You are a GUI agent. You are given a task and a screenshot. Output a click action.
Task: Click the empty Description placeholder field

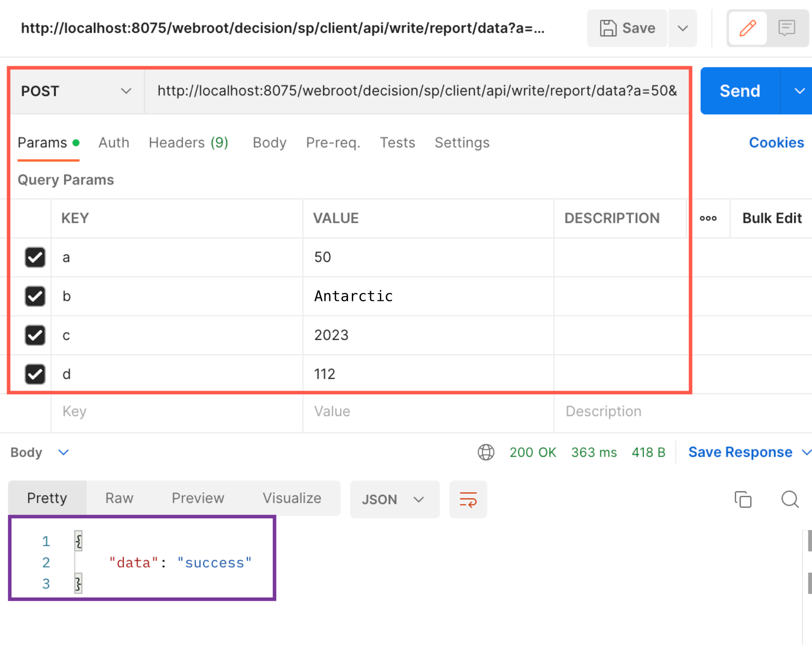tap(683, 412)
